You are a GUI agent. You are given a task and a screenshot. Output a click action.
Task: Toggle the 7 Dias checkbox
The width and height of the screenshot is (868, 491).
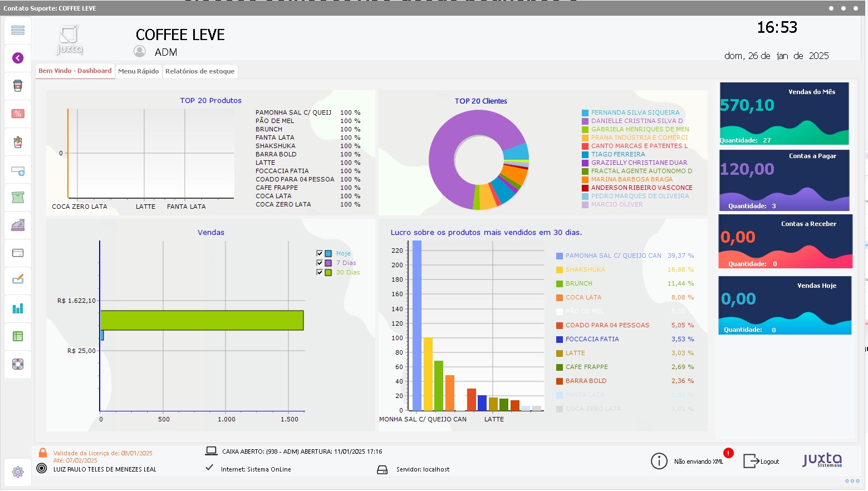coord(320,263)
